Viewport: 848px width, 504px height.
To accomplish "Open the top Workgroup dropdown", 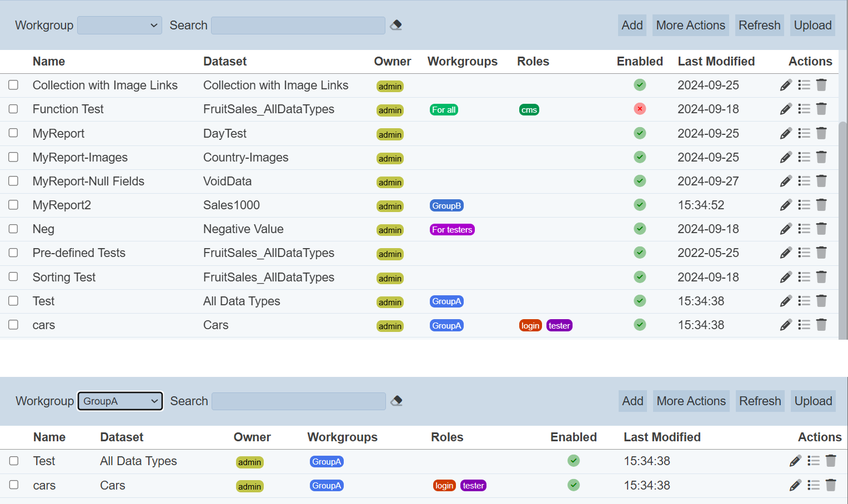I will point(119,26).
